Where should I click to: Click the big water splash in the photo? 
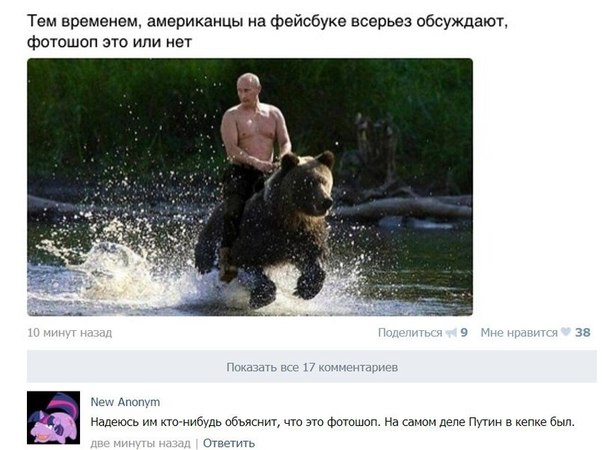click(116, 270)
